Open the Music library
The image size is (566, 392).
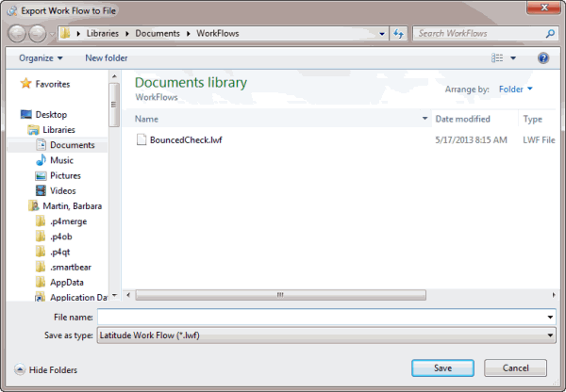click(61, 160)
